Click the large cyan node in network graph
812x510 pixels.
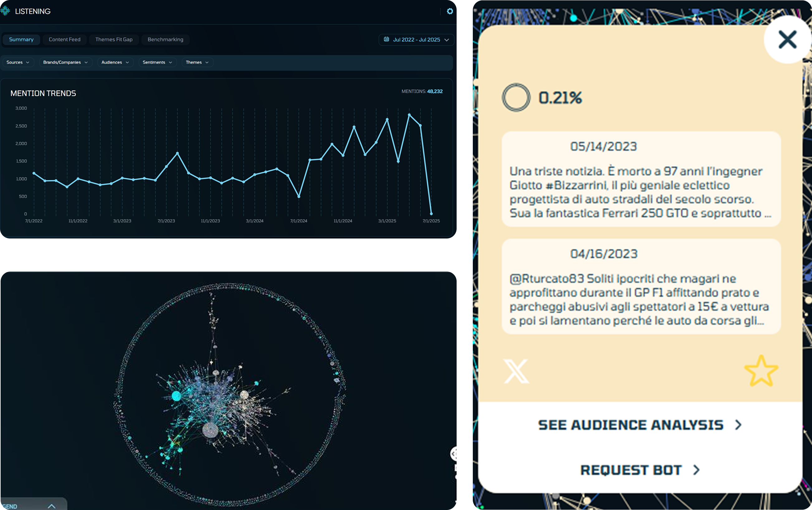click(176, 396)
